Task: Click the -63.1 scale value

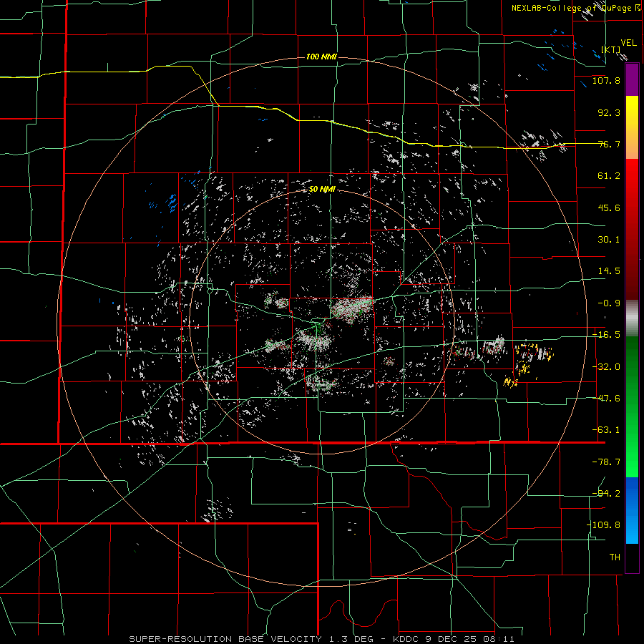Action: 606,430
